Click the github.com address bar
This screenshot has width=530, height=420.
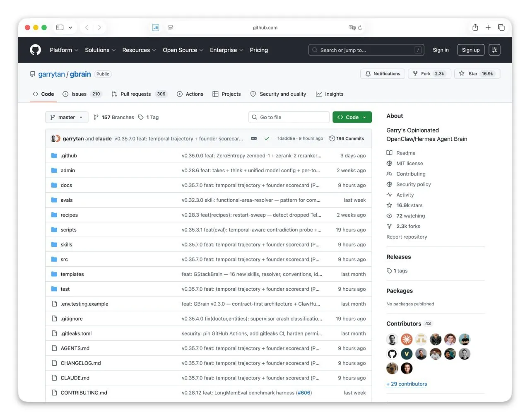click(x=265, y=28)
